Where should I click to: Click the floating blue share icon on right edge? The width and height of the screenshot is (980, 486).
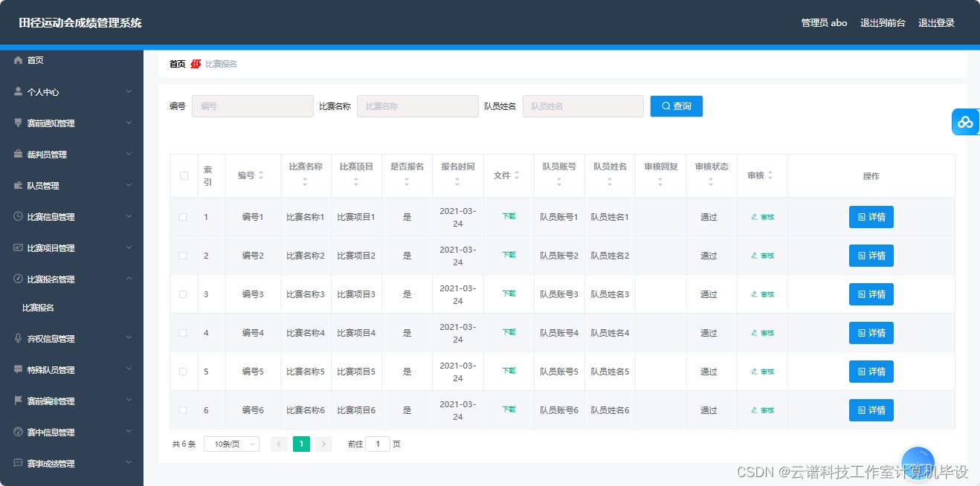coord(966,122)
